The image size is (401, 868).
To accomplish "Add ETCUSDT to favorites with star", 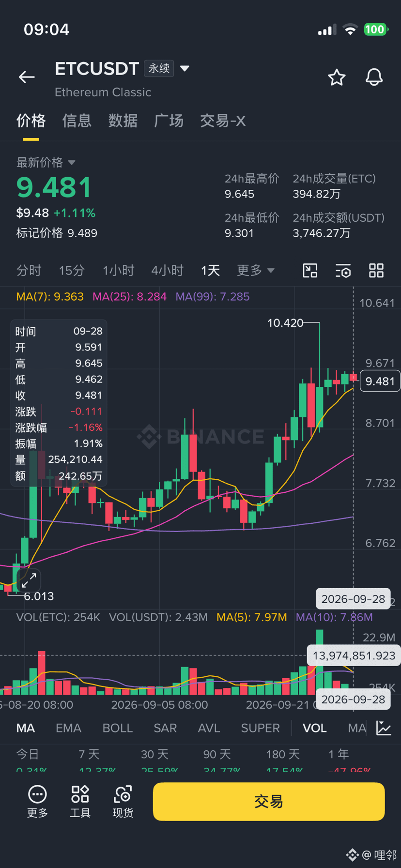I will point(337,77).
